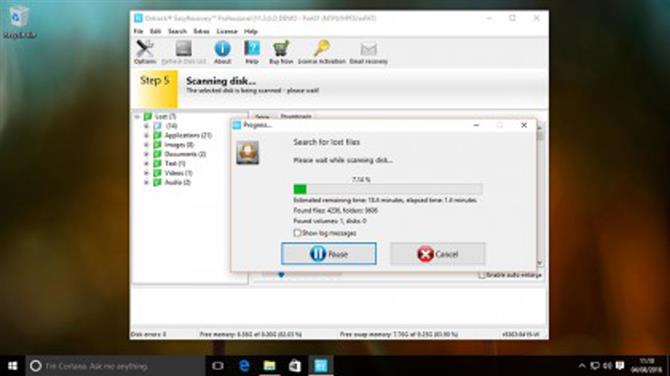This screenshot has width=670, height=376.
Task: Expand the (14) tree node
Action: [x=147, y=126]
